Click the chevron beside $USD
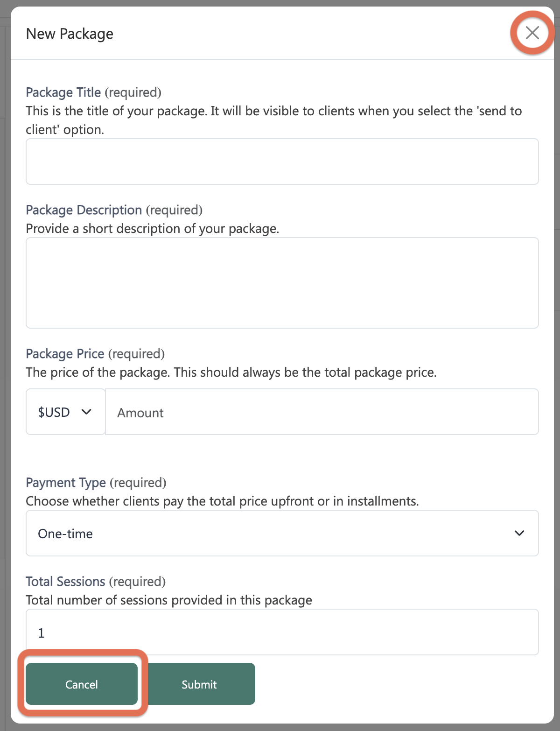560x731 pixels. [86, 412]
